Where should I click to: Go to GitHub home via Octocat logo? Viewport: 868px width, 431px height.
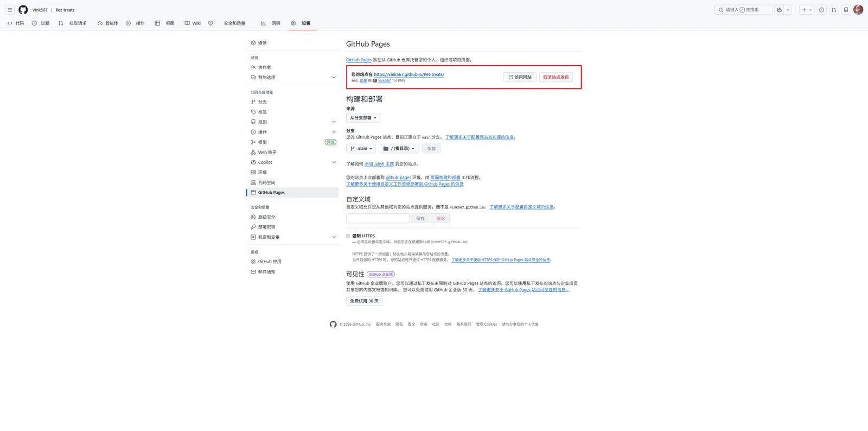point(23,10)
